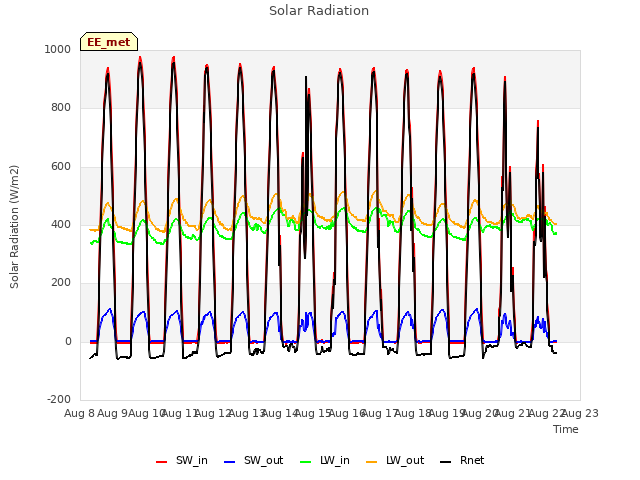Screen dimensions: 640x480
Task: Click the 200 y-axis tick label
Action: tap(61, 282)
